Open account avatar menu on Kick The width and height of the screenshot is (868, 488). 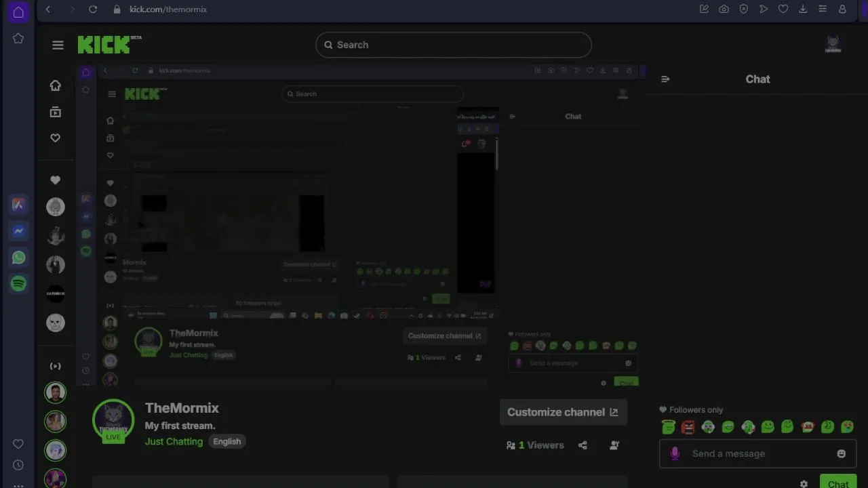(833, 45)
